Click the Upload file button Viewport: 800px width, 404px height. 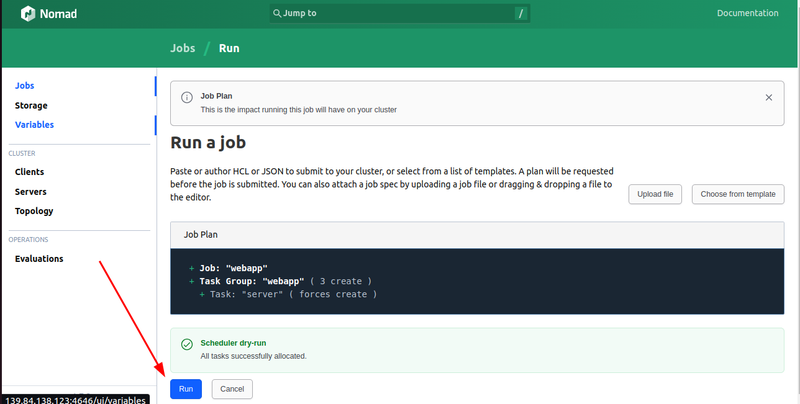click(x=655, y=194)
